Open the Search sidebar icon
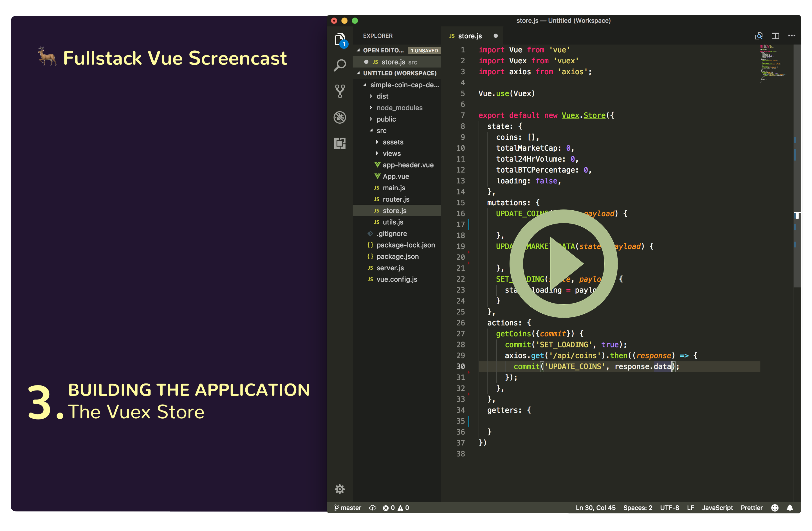 pos(340,65)
